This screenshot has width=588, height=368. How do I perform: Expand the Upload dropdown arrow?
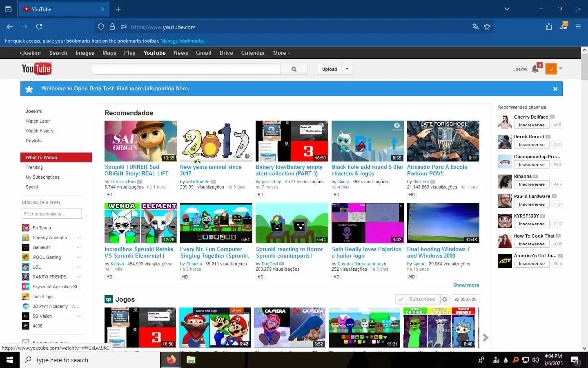coord(347,69)
